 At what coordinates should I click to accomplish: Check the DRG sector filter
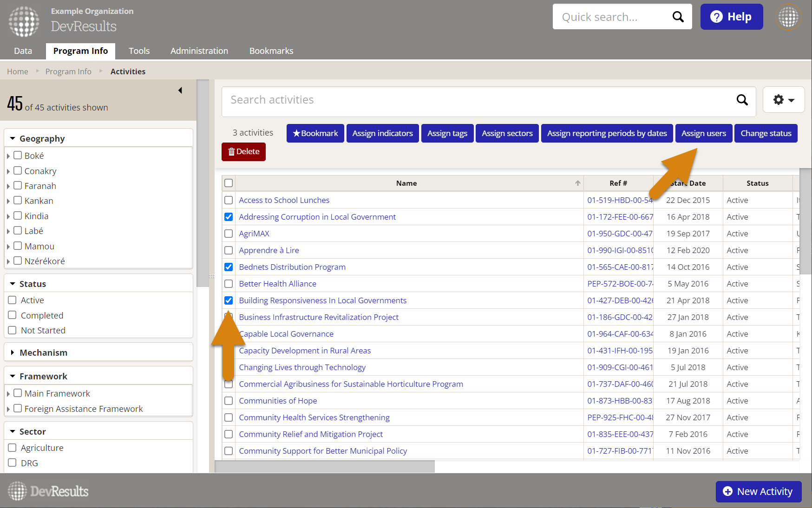pyautogui.click(x=12, y=463)
